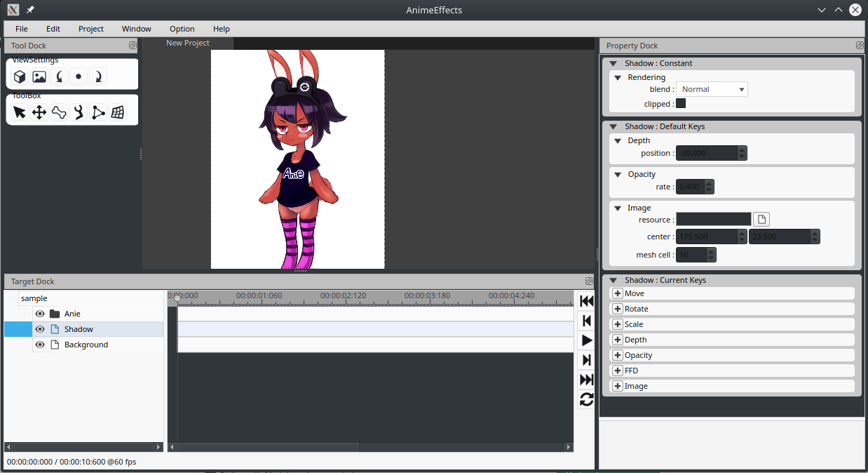Select the Shadow layer row

pos(84,329)
